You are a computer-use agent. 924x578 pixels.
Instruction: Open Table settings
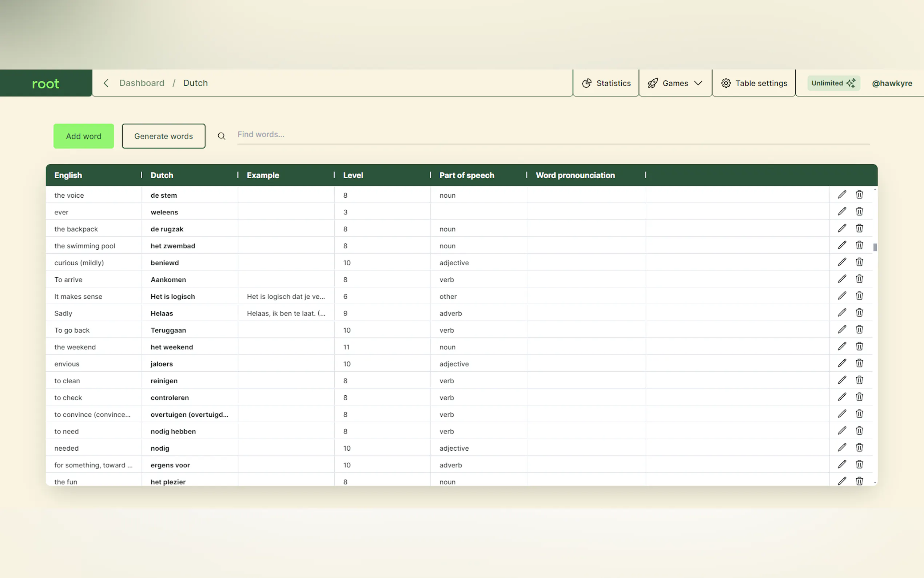point(754,83)
